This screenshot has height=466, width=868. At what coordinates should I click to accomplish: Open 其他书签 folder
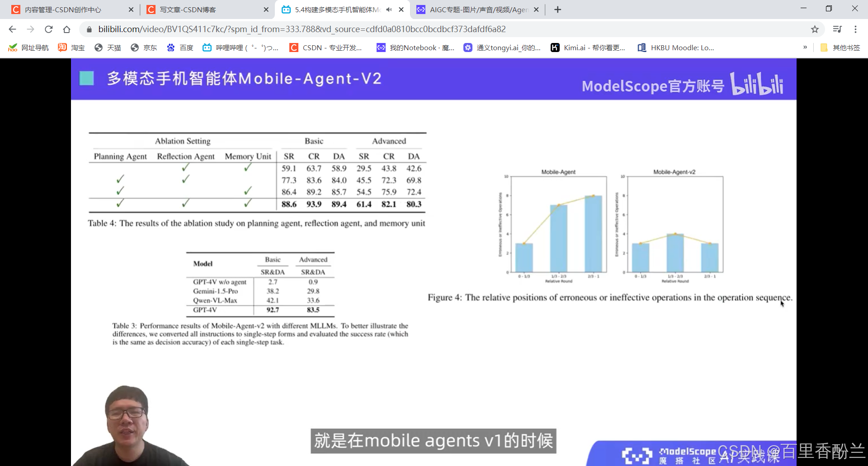[840, 48]
